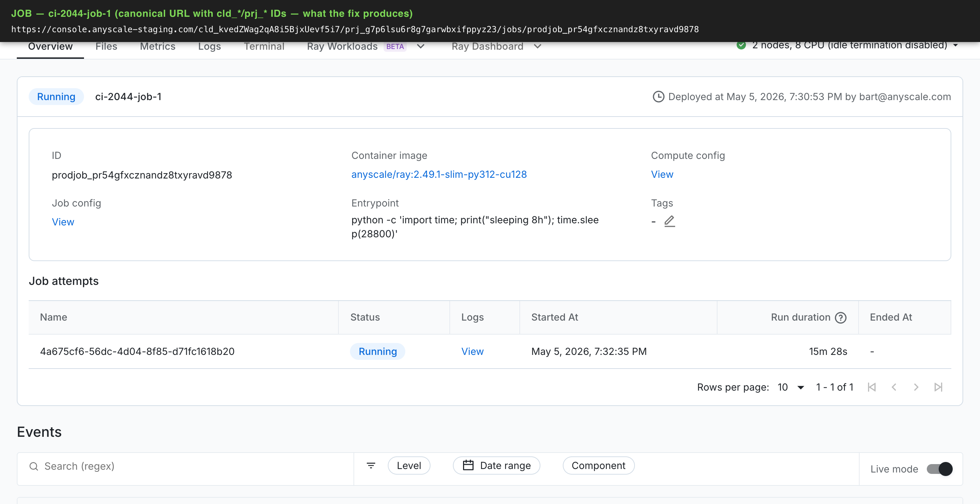View logs for attempt 4a675cf6
Screen dimensions: 980x504
point(472,351)
